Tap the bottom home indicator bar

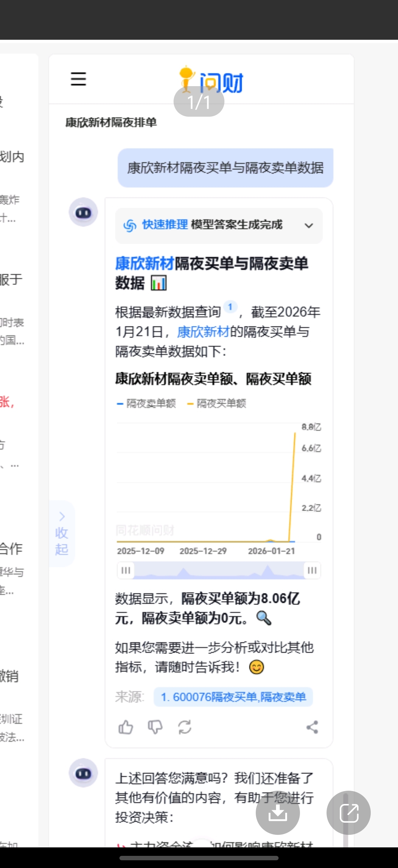tap(199, 858)
